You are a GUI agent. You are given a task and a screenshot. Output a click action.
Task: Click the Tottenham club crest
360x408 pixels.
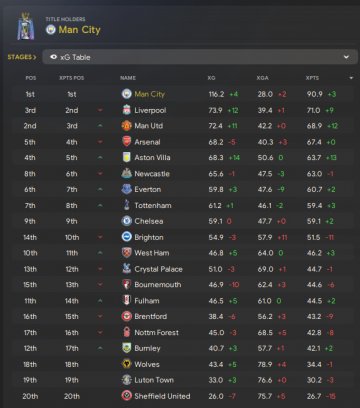pos(127,205)
